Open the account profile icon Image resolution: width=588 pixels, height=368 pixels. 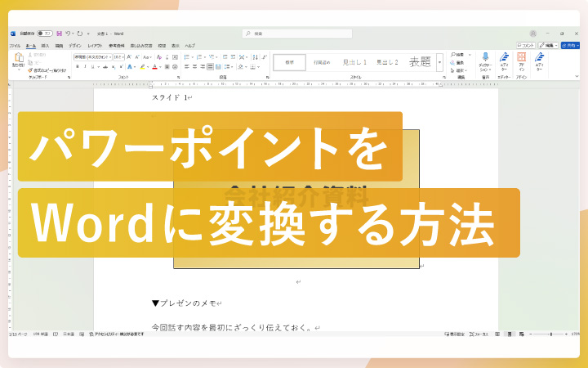click(532, 34)
